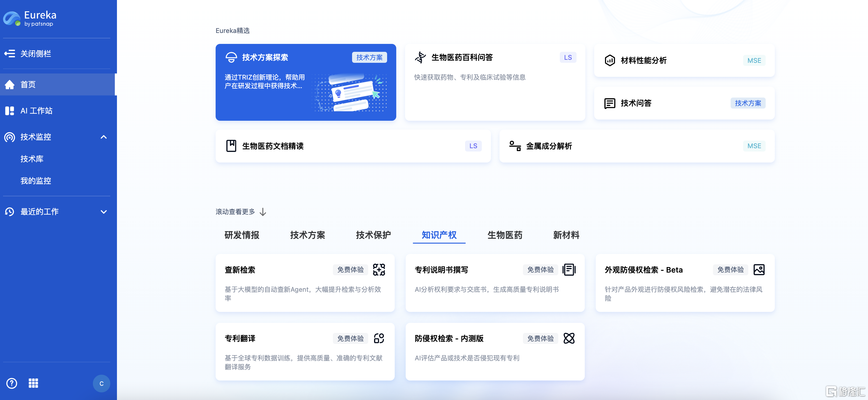Image resolution: width=868 pixels, height=400 pixels.
Task: Select the 知识产权 tab
Action: click(x=439, y=235)
